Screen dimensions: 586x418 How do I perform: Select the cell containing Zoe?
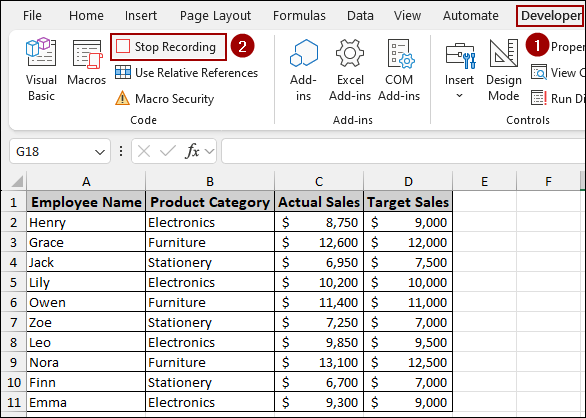[x=86, y=322]
